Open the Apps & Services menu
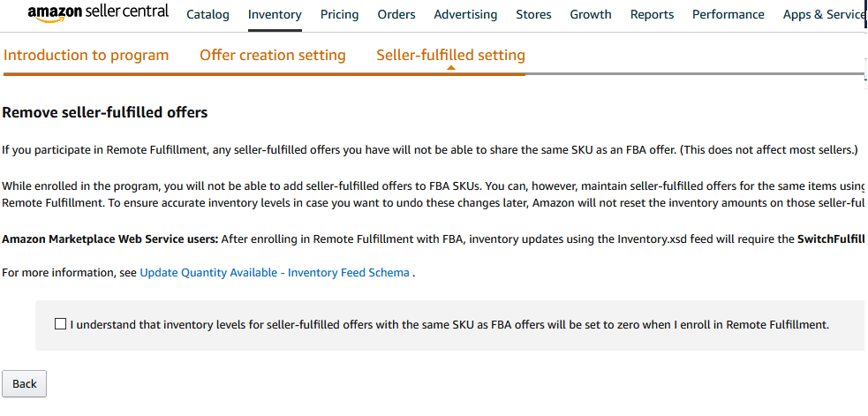The height and width of the screenshot is (416, 868). tap(824, 15)
